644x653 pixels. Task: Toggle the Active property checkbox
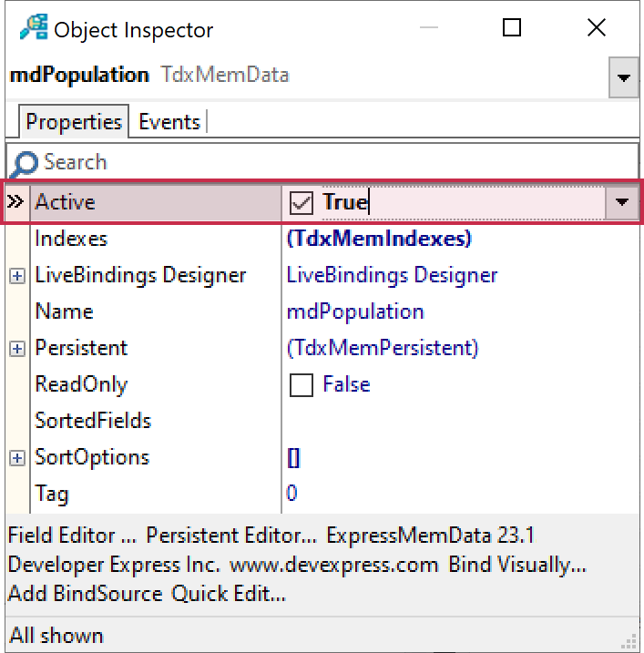coord(301,202)
